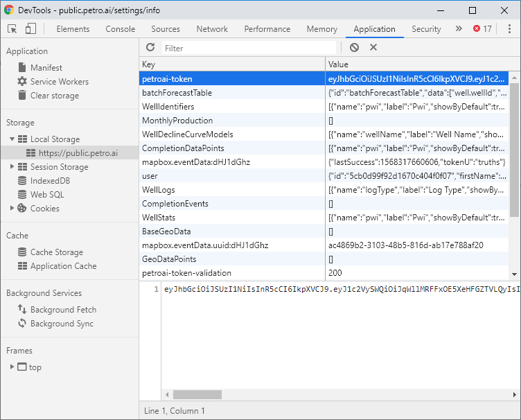Collapse the Local Storage tree node

(12, 139)
